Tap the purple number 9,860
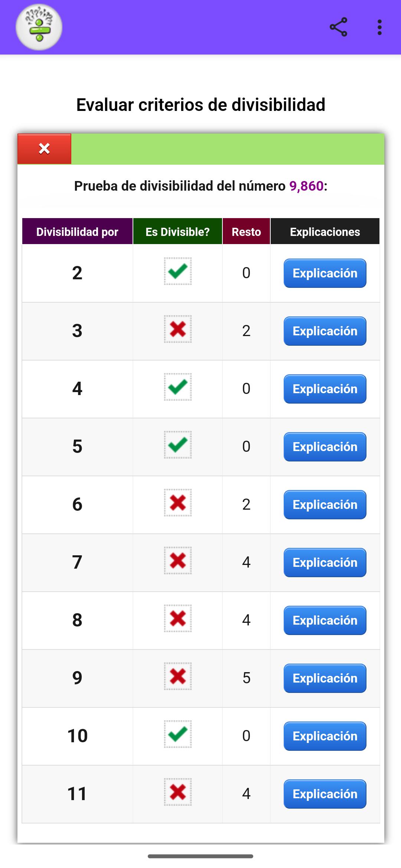Screen dimensions: 401x868 [306, 186]
